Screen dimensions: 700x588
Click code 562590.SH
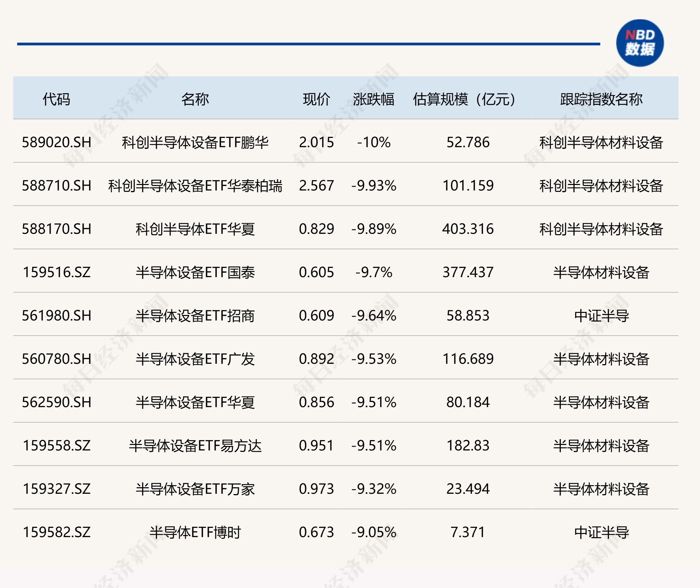57,402
